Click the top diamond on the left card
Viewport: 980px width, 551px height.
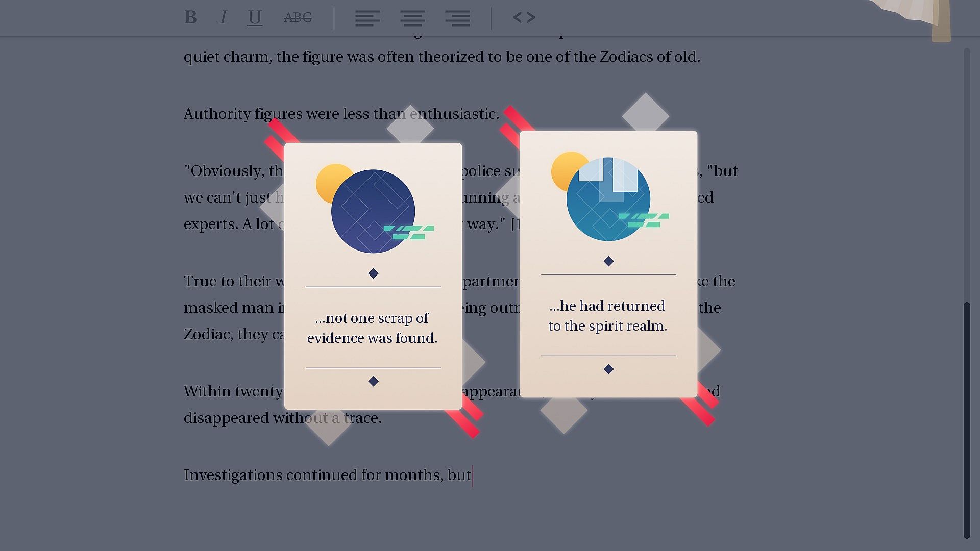pyautogui.click(x=373, y=273)
